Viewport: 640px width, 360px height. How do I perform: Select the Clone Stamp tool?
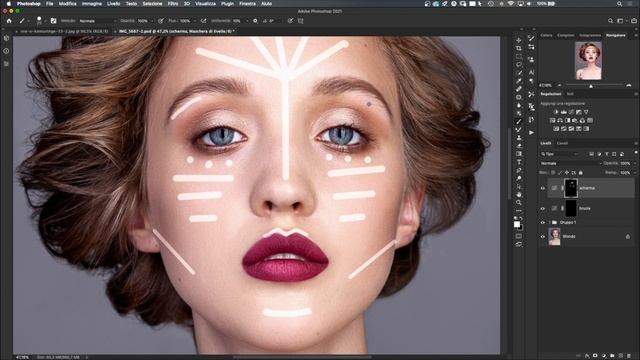click(518, 138)
